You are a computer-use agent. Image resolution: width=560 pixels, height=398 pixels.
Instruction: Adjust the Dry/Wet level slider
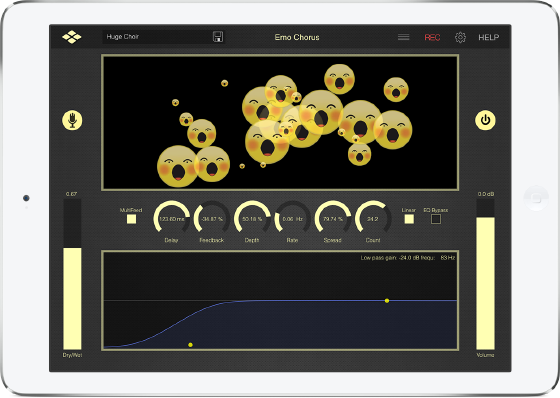coord(72,274)
